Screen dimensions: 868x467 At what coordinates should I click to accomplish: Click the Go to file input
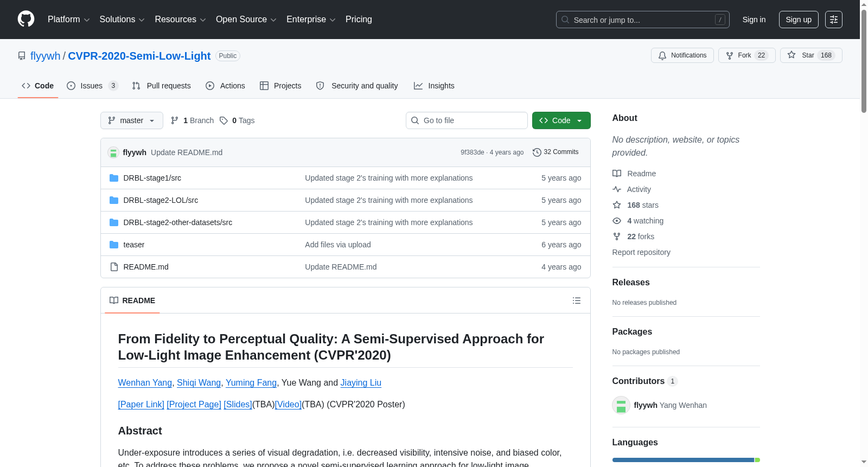click(467, 120)
